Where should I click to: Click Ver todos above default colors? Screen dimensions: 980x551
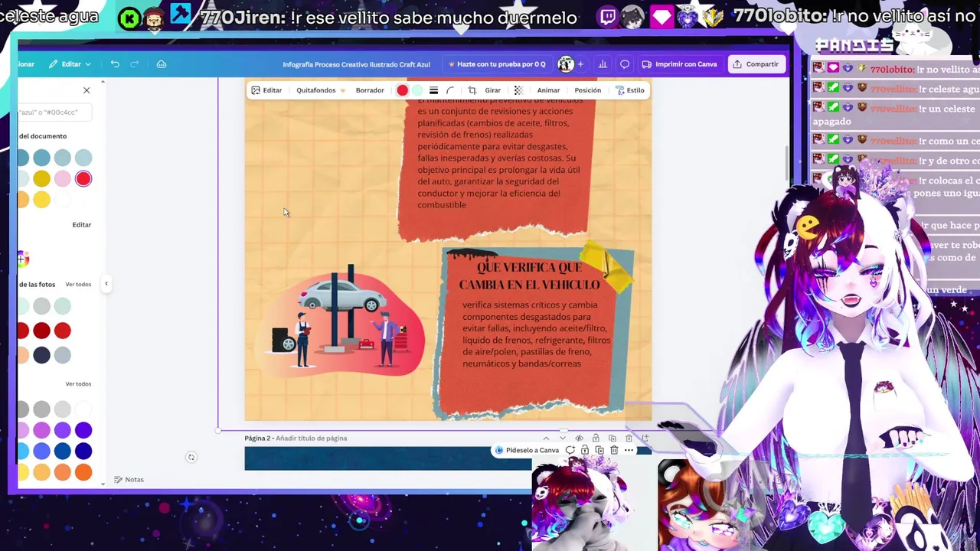tap(78, 384)
